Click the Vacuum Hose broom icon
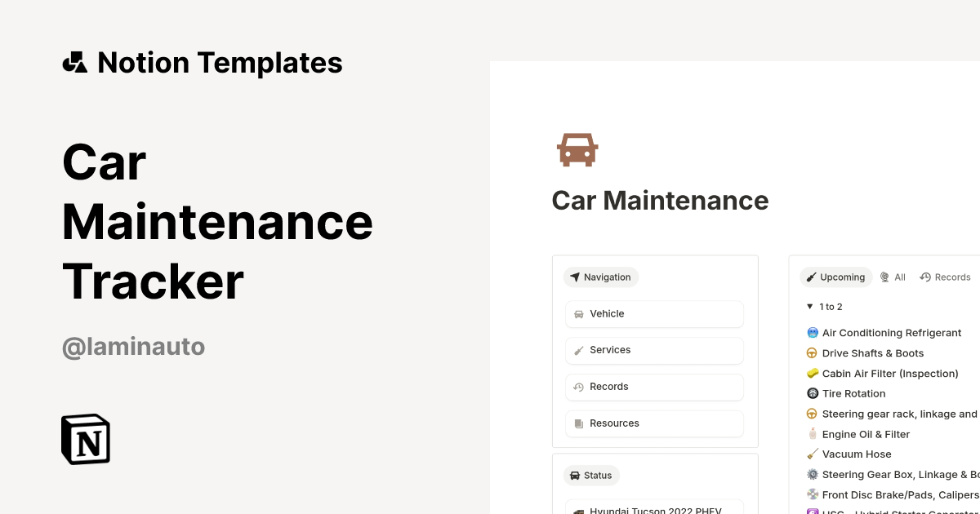980x514 pixels. click(812, 454)
